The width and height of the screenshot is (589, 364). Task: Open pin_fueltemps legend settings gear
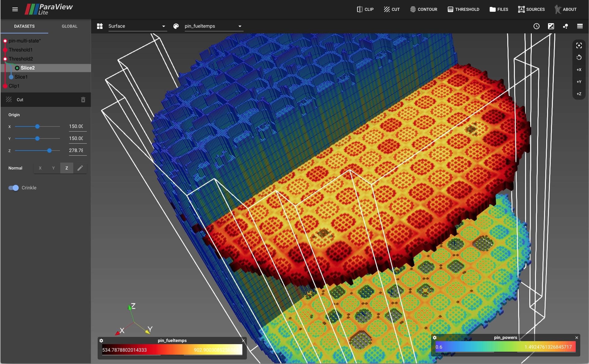[x=101, y=341]
